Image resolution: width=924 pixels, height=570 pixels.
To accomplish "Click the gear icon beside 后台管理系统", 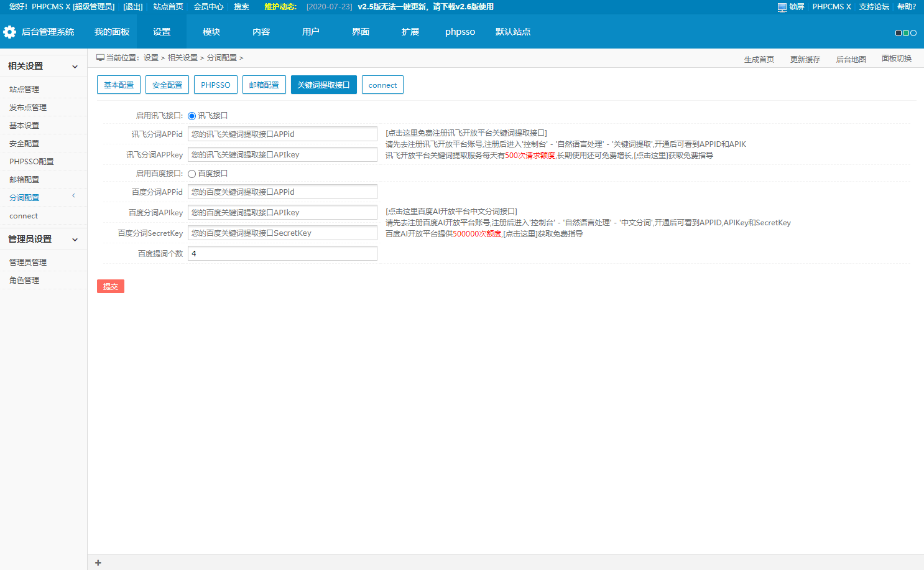I will click(10, 32).
